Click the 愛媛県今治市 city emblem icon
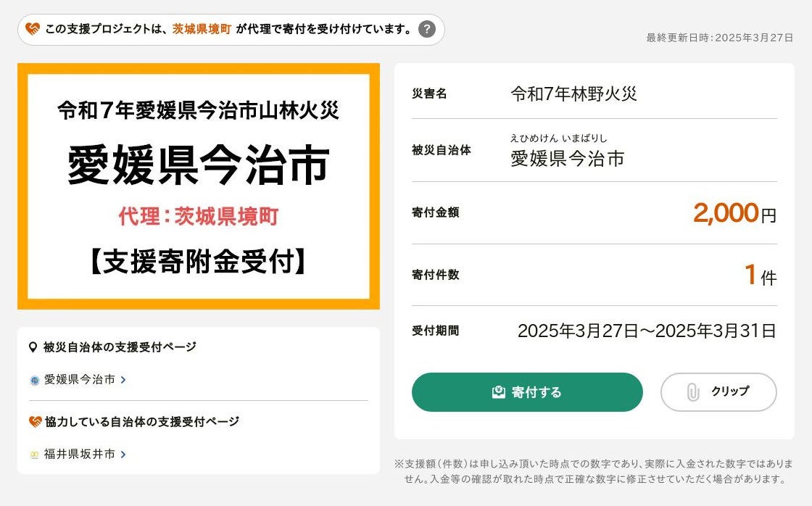 (34, 380)
